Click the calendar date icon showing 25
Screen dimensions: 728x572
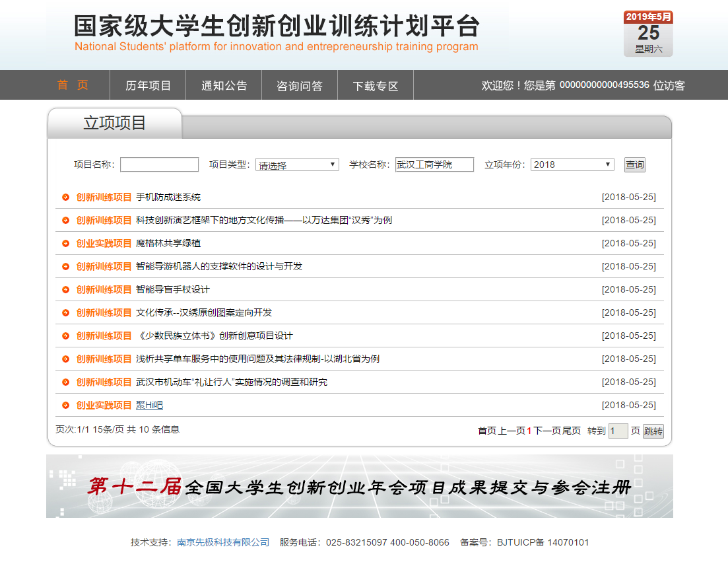tap(647, 34)
